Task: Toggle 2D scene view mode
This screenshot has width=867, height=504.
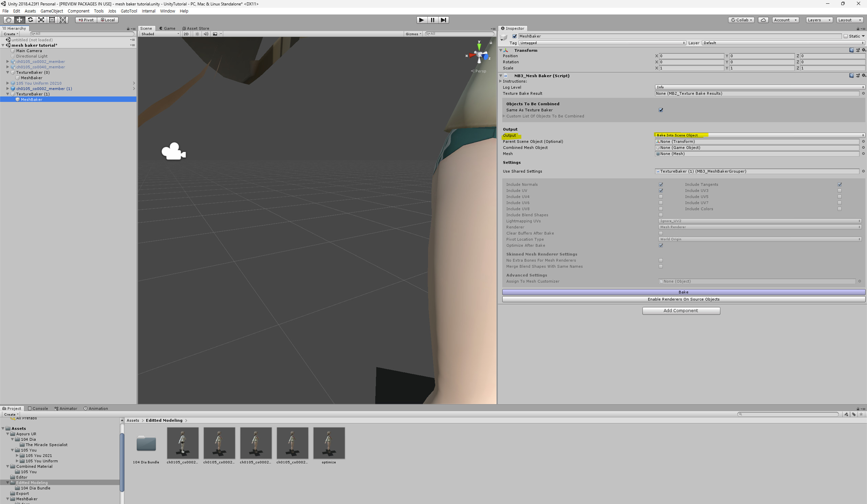Action: [186, 34]
